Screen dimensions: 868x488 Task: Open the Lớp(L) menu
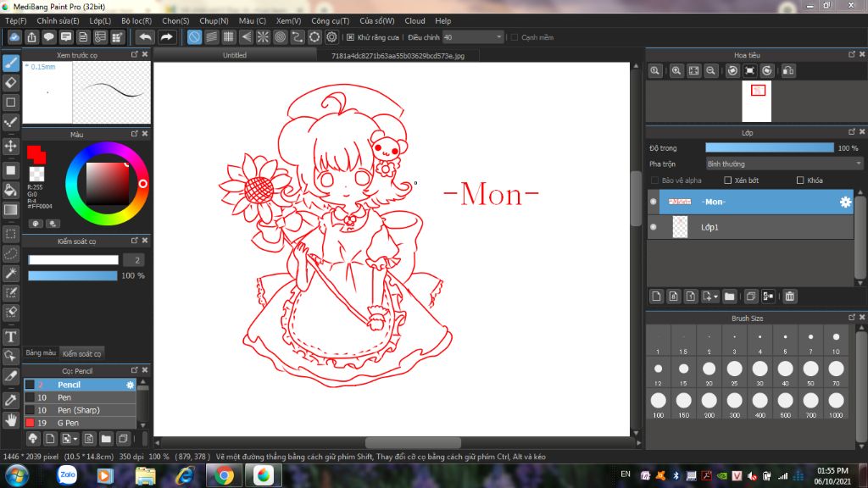[x=100, y=21]
